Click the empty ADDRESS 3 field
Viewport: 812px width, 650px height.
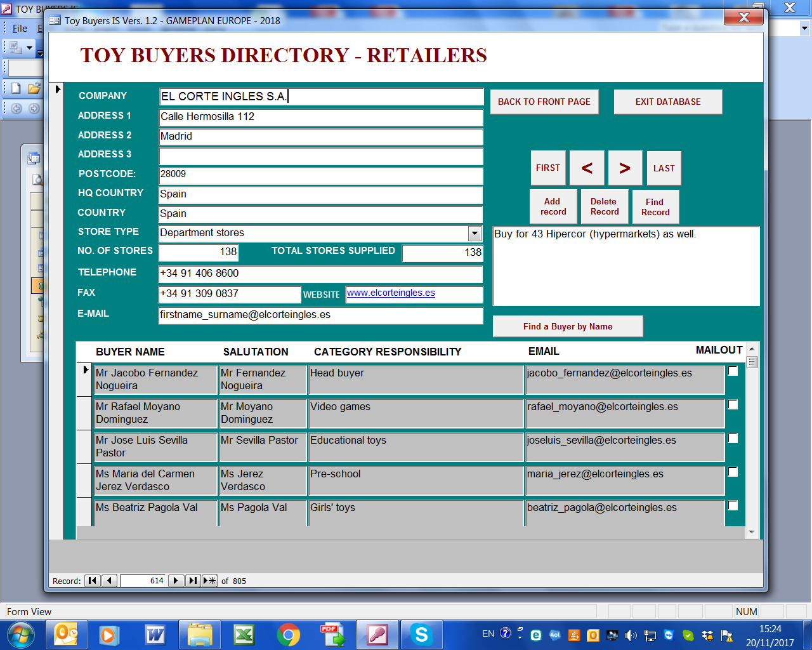click(x=321, y=156)
